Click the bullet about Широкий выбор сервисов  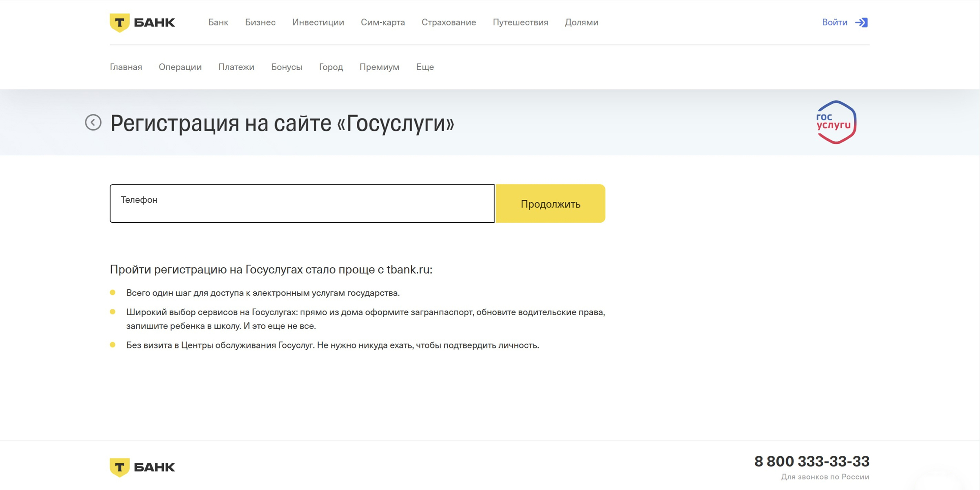point(366,319)
